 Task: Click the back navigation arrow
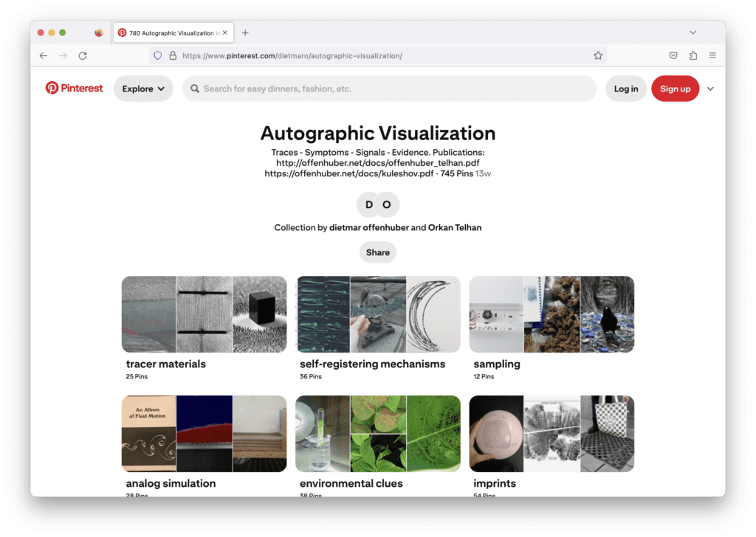click(43, 55)
